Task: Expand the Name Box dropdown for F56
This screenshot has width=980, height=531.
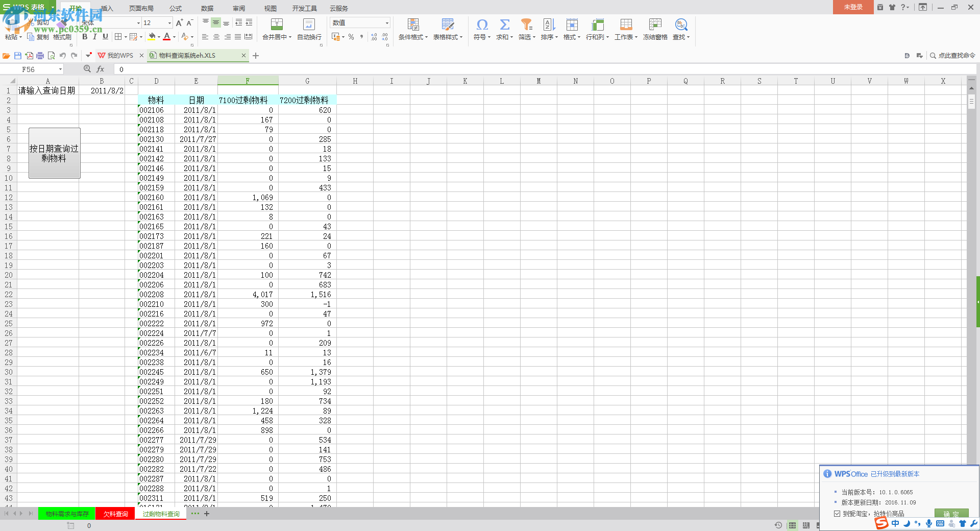Action: [60, 69]
